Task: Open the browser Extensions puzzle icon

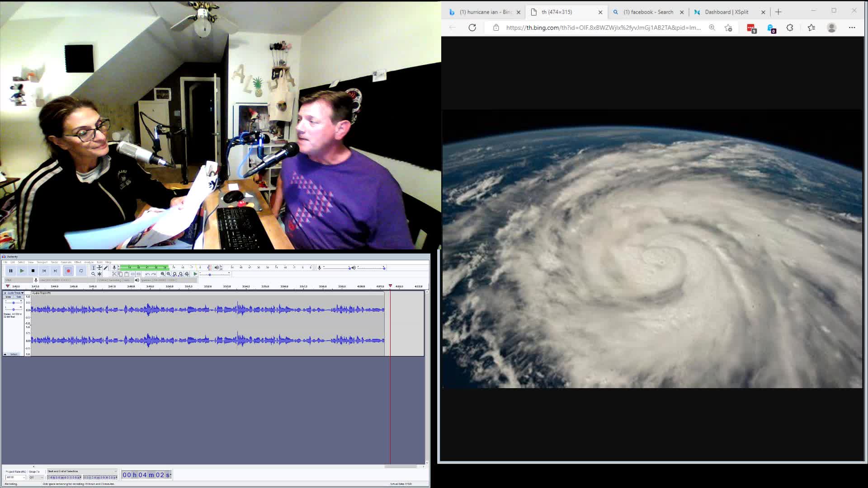Action: click(790, 28)
